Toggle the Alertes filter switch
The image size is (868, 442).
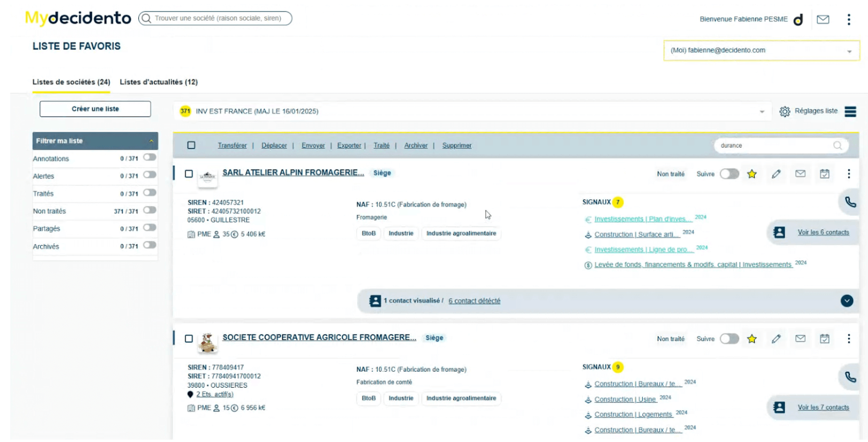[150, 175]
